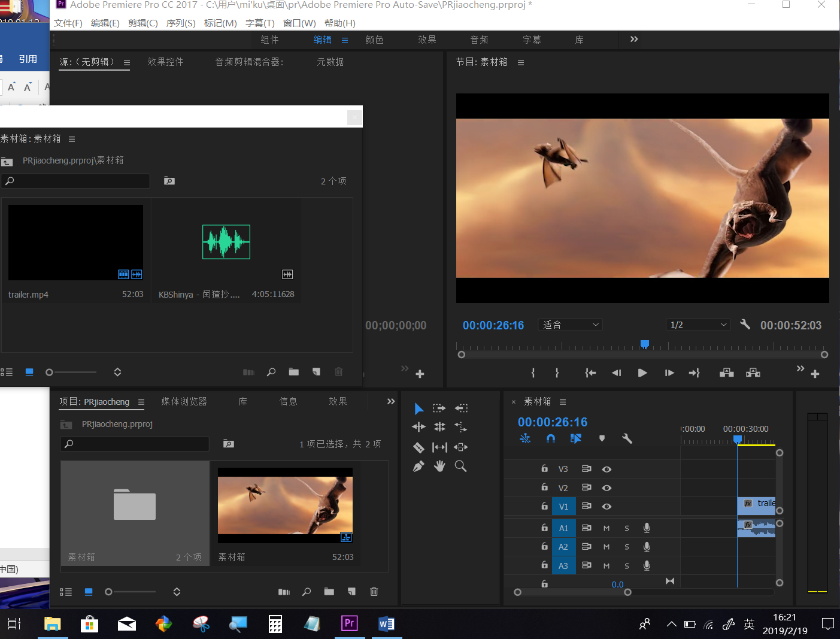Image resolution: width=840 pixels, height=639 pixels.
Task: Pick the Ripple Edit tool
Action: pos(419,427)
